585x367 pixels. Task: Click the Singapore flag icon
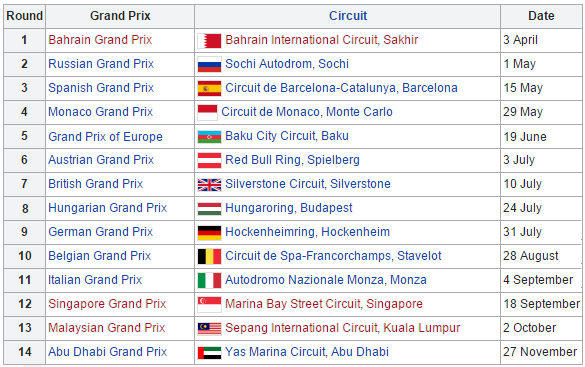(x=209, y=304)
